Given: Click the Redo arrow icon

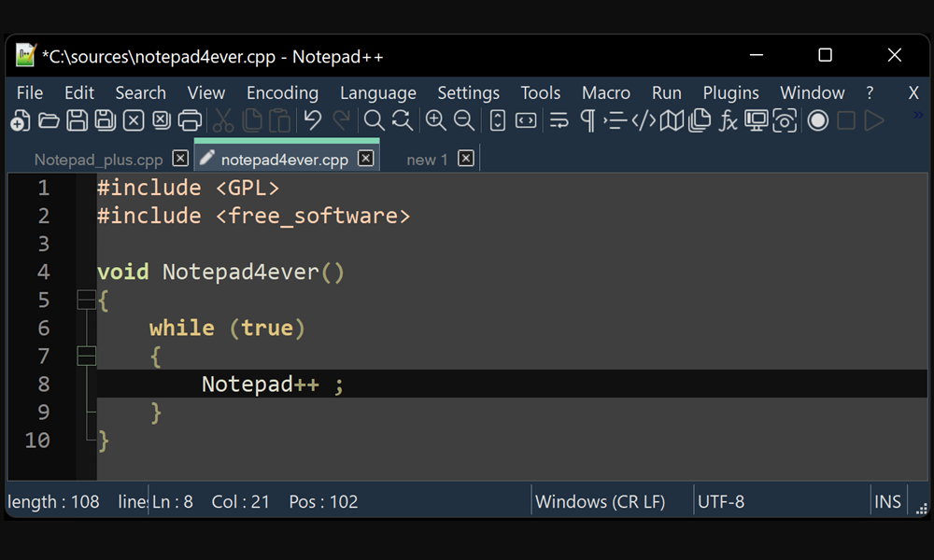Looking at the screenshot, I should pos(341,120).
